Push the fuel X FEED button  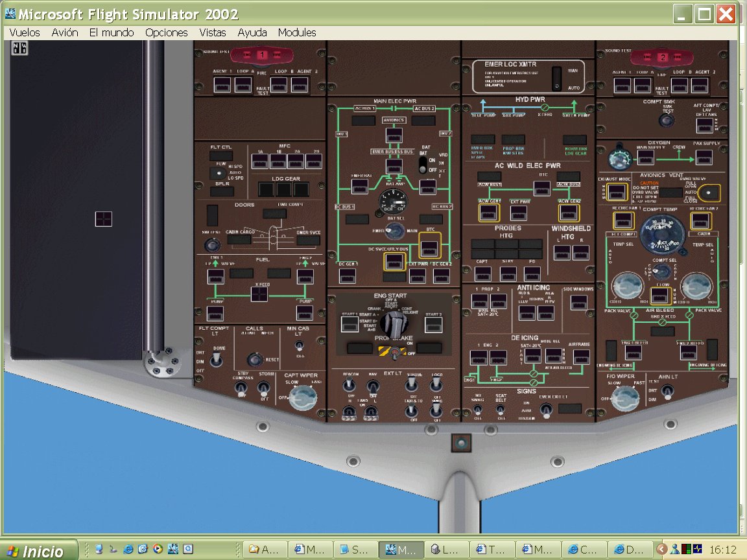point(259,294)
